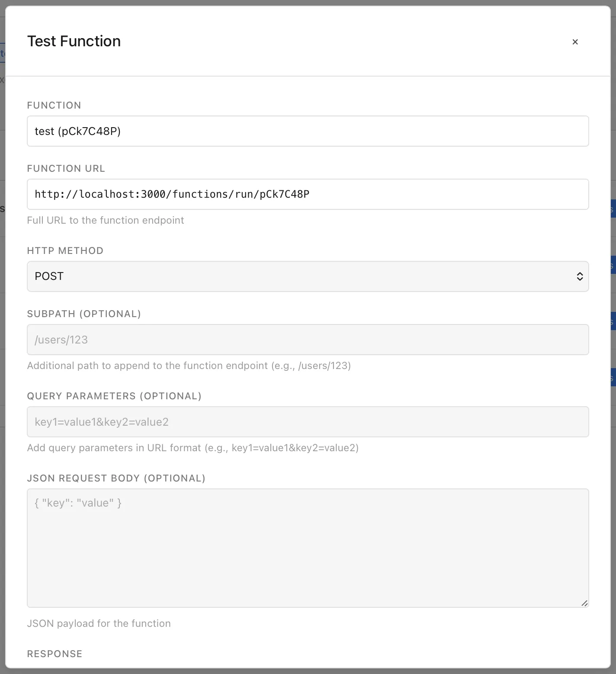
Task: Click the query parameters helper text
Action: tap(193, 448)
